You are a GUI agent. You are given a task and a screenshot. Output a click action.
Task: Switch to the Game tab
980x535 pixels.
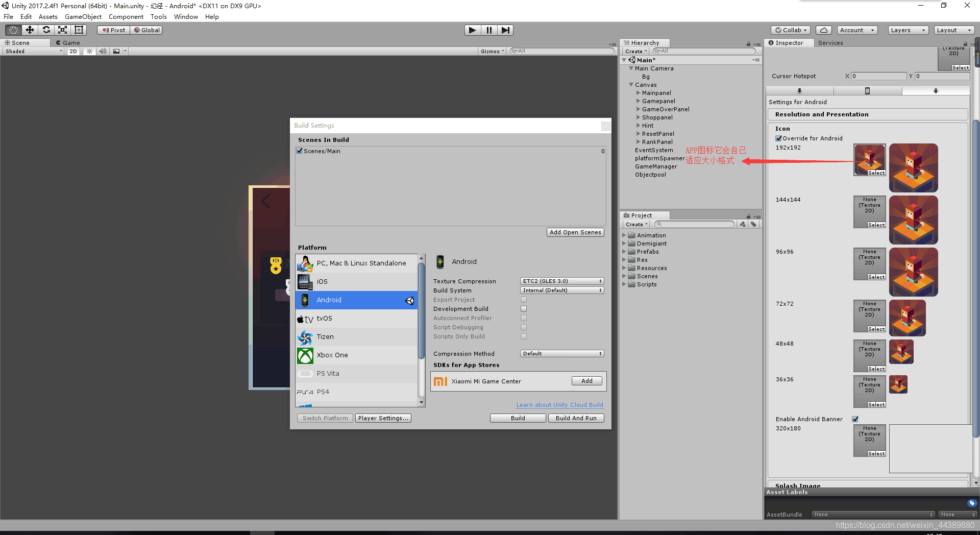[68, 43]
